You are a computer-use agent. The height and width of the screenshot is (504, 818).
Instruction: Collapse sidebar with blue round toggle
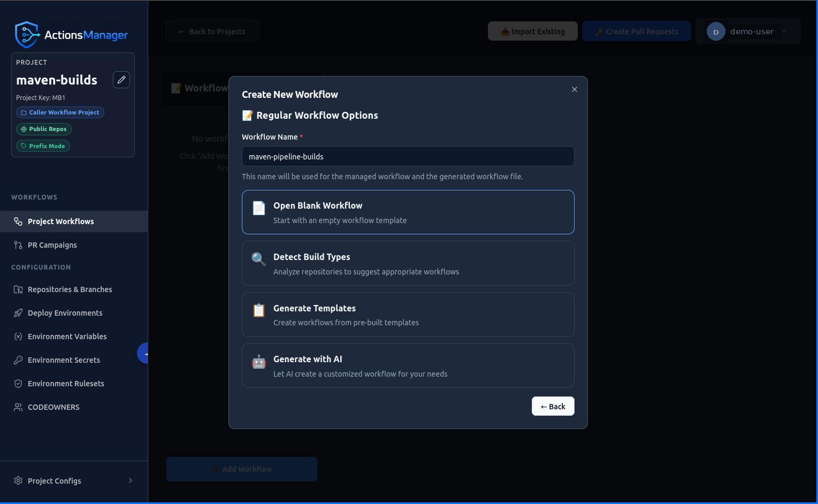(143, 353)
